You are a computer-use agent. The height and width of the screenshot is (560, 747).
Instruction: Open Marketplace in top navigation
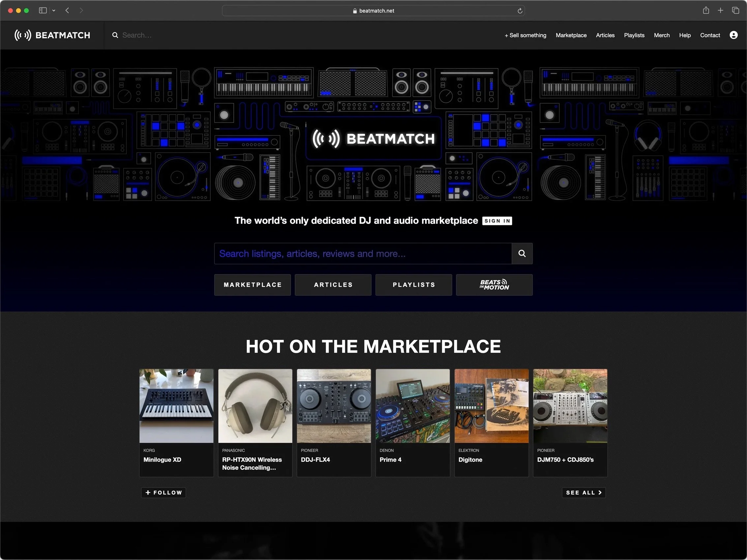pyautogui.click(x=571, y=35)
